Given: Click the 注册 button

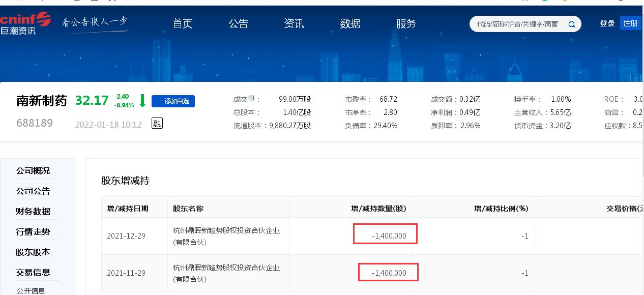Looking at the screenshot, I should click(630, 23).
